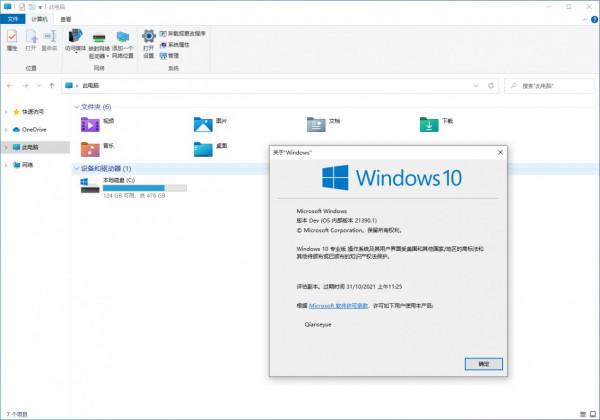Open the address bar history dropdown
Screen dimensions: 600x420
tap(476, 86)
